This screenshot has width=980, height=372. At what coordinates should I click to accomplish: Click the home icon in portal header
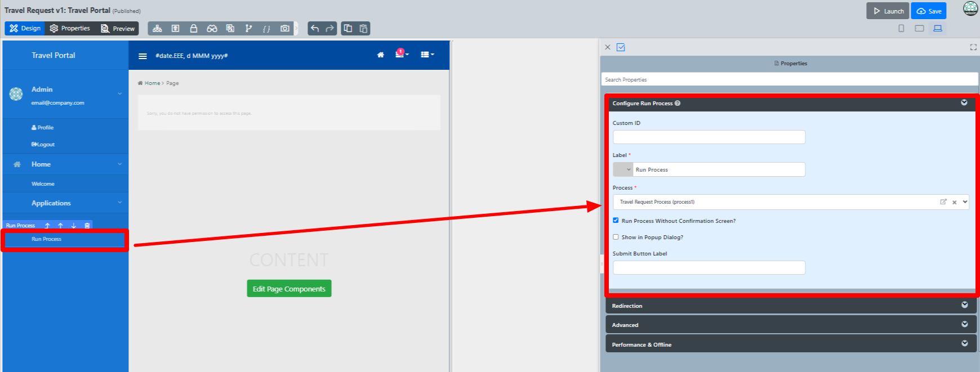[381, 55]
